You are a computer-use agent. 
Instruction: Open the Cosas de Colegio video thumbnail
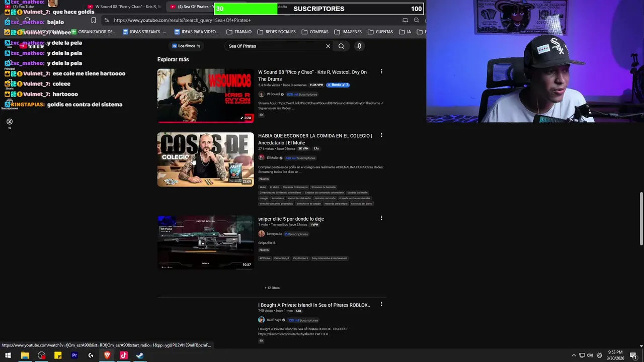tap(205, 159)
